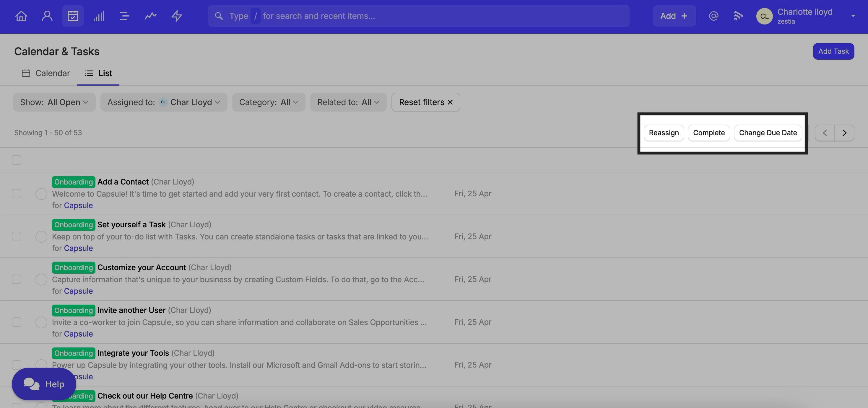This screenshot has width=868, height=408.
Task: Open the Calendar & Tasks nav icon
Action: 73,16
